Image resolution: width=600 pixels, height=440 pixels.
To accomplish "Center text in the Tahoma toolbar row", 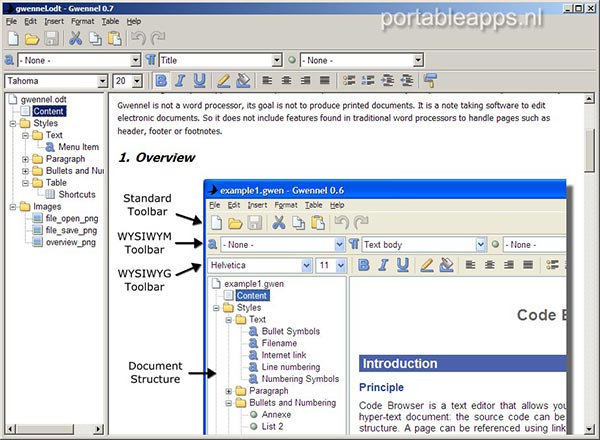I will (286, 81).
